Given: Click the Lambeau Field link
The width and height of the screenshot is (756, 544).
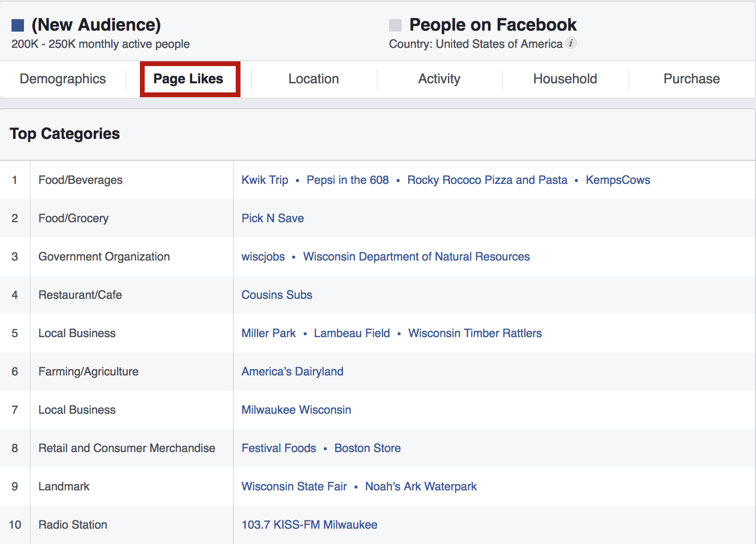Looking at the screenshot, I should pyautogui.click(x=352, y=333).
